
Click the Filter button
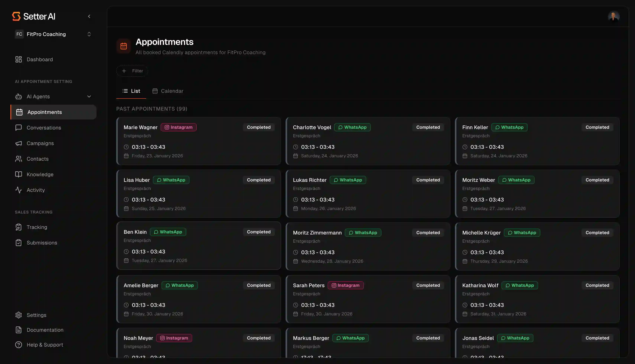click(x=132, y=71)
